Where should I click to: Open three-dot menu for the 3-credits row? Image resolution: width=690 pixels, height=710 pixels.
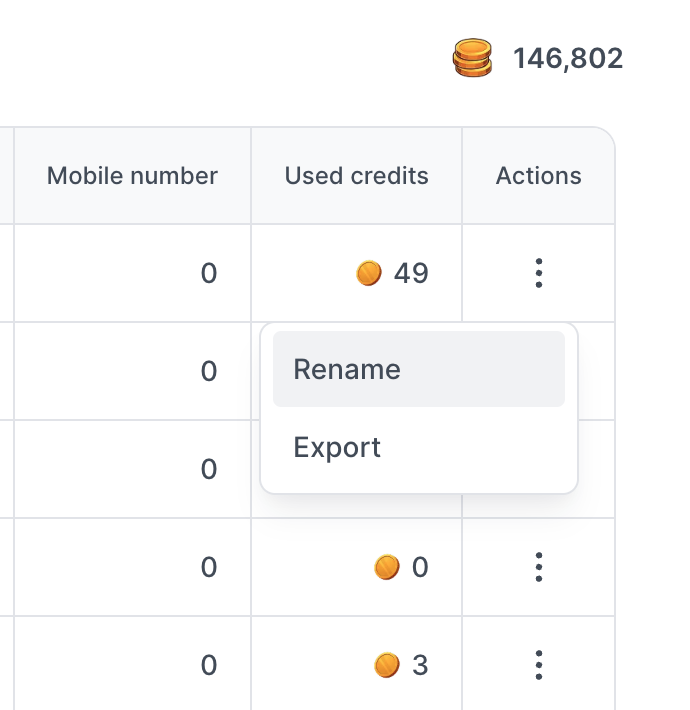coord(538,665)
